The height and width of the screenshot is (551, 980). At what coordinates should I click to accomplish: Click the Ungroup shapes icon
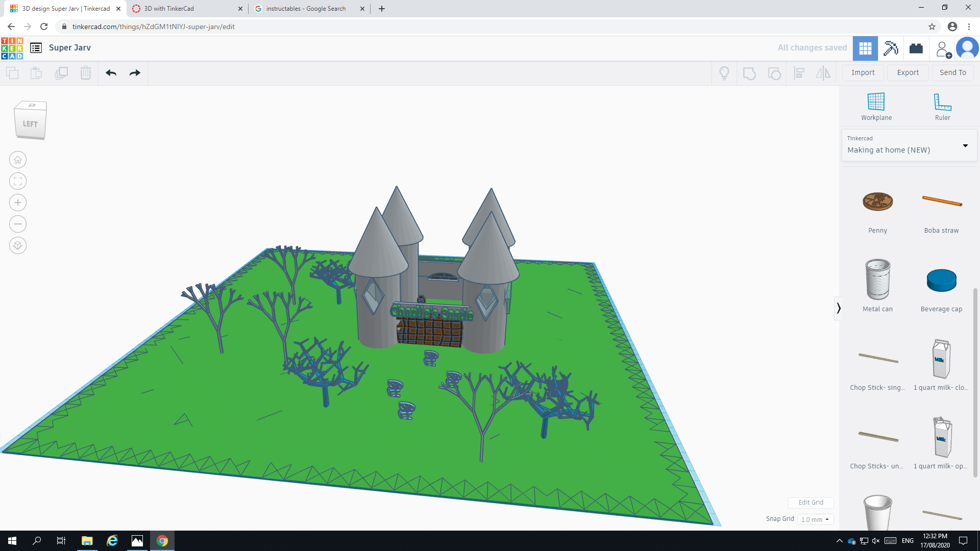click(x=774, y=73)
